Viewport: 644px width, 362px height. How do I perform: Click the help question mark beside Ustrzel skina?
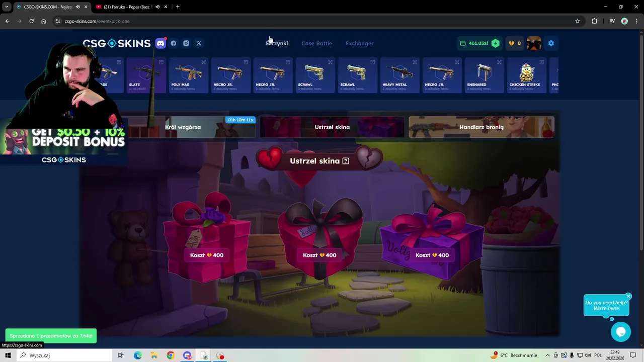(x=346, y=161)
